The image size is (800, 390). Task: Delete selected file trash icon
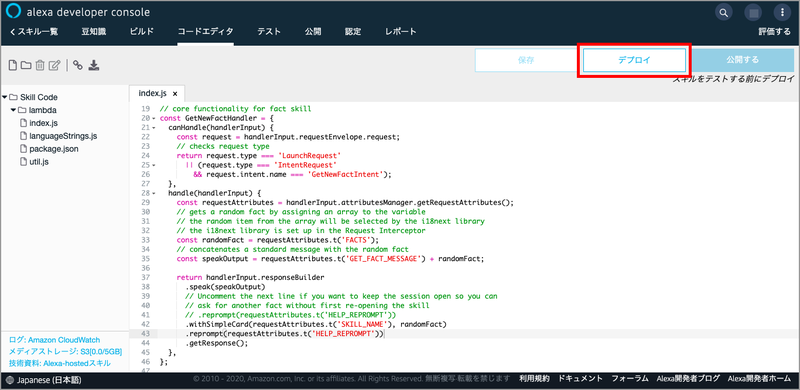click(x=40, y=65)
